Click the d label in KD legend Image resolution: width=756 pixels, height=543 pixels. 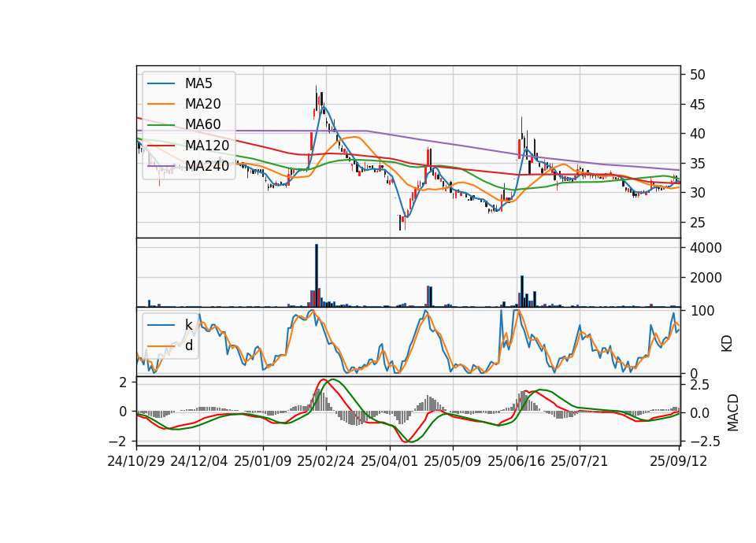point(188,345)
